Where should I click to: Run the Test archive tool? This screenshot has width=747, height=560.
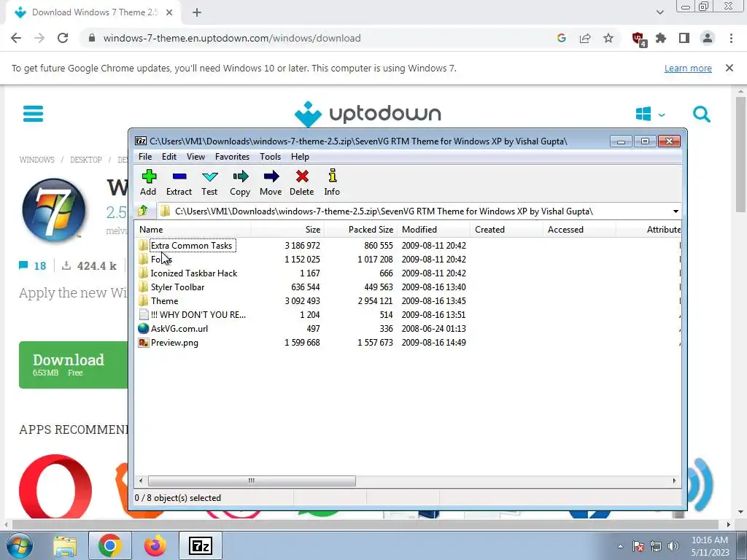[209, 182]
